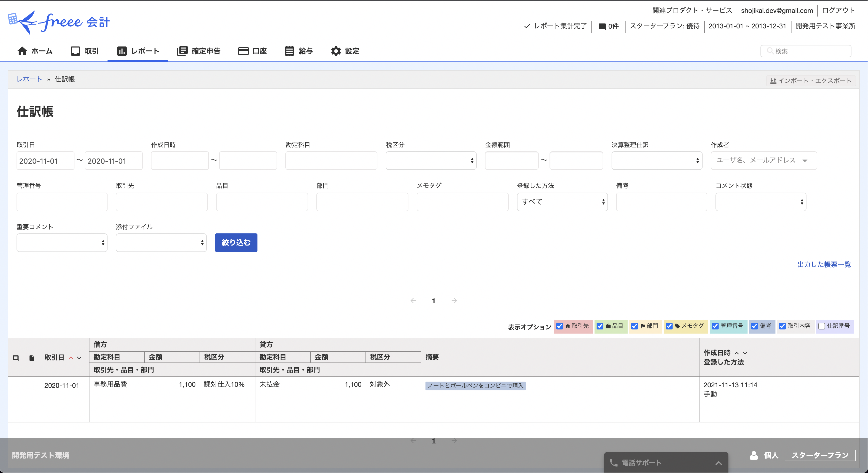
Task: Click the comment bubble icon in table header
Action: click(x=16, y=358)
